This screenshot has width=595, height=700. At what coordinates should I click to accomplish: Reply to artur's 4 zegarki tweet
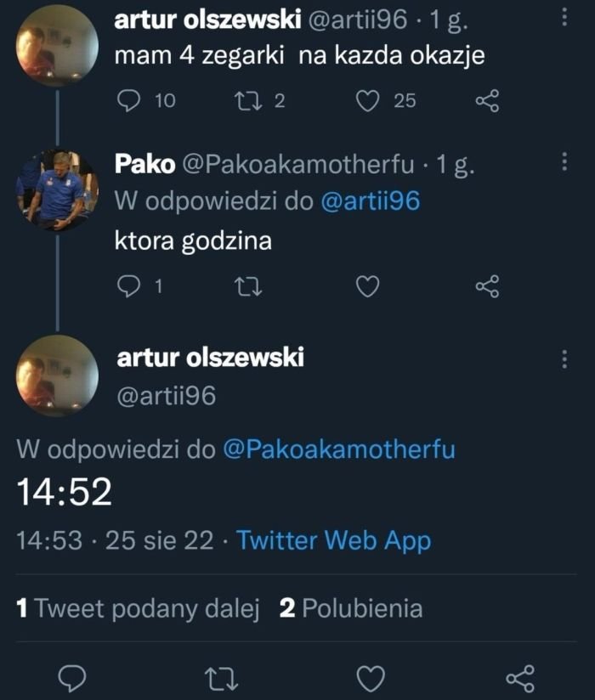127,101
